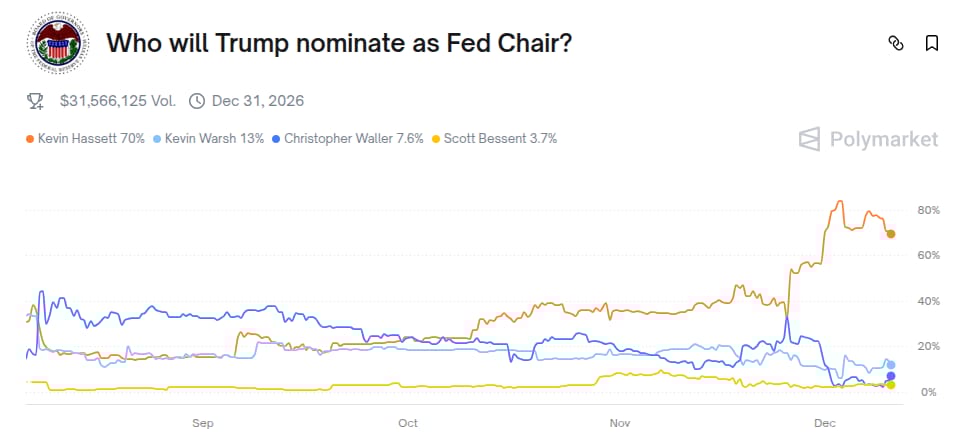Click Hassett's endpoint marker on the chart
This screenshot has height=435, width=955.
click(x=891, y=234)
